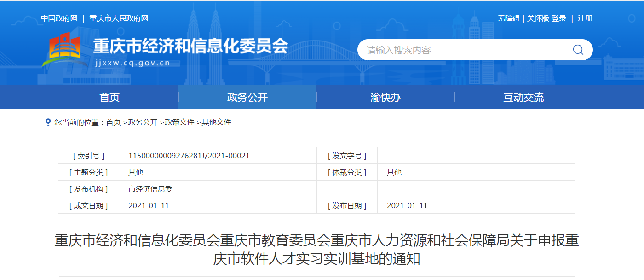Image resolution: width=644 pixels, height=280 pixels.
Task: Open the 互动交流 tab
Action: 523,97
